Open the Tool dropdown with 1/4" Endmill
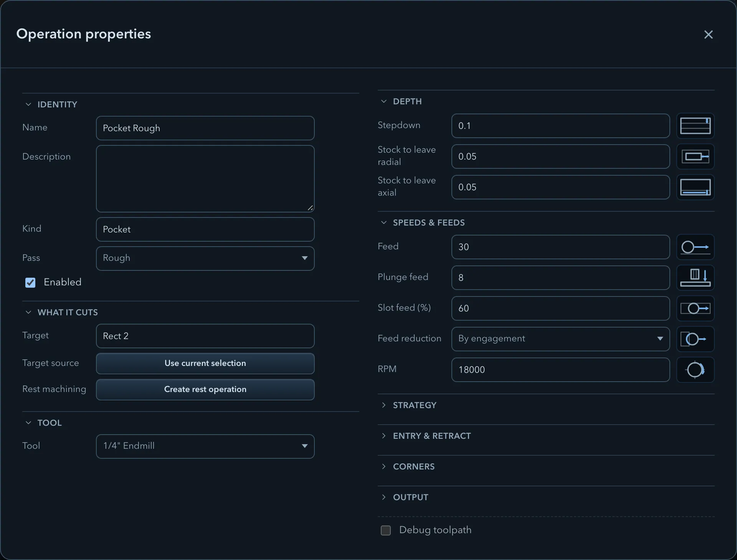737x560 pixels. tap(205, 446)
